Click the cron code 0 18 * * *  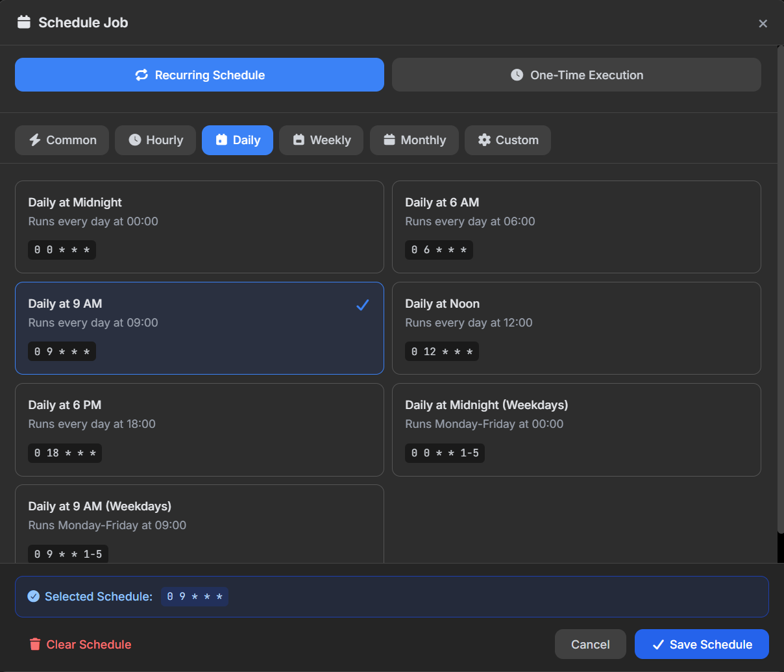click(65, 453)
